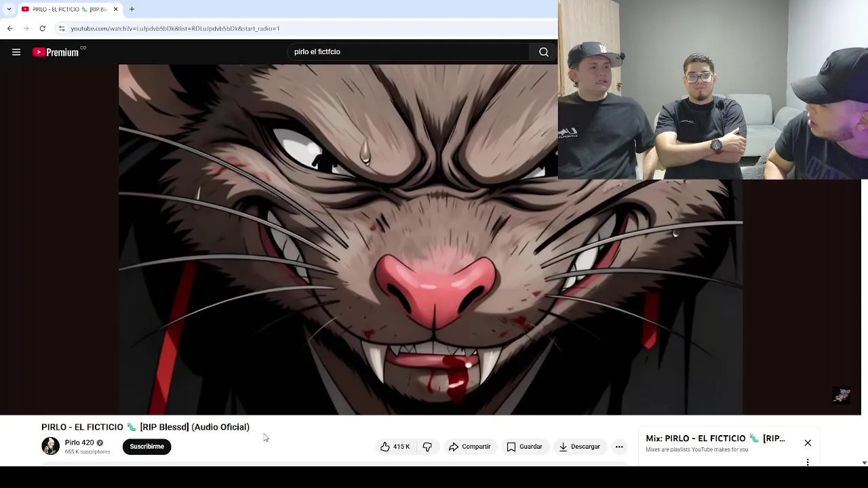Viewport: 868px width, 488px height.
Task: Edit the search box text 'pirlo el fictfcio'
Action: coord(410,52)
